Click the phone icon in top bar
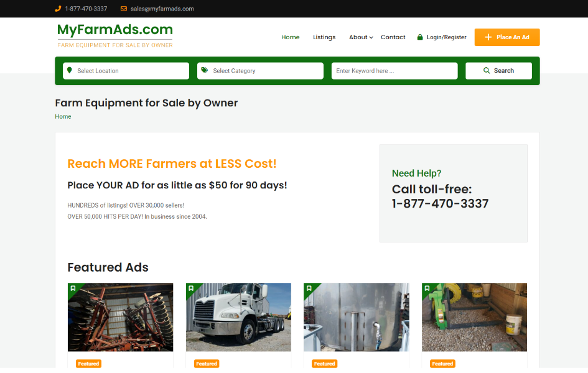The image size is (588, 373). [58, 9]
